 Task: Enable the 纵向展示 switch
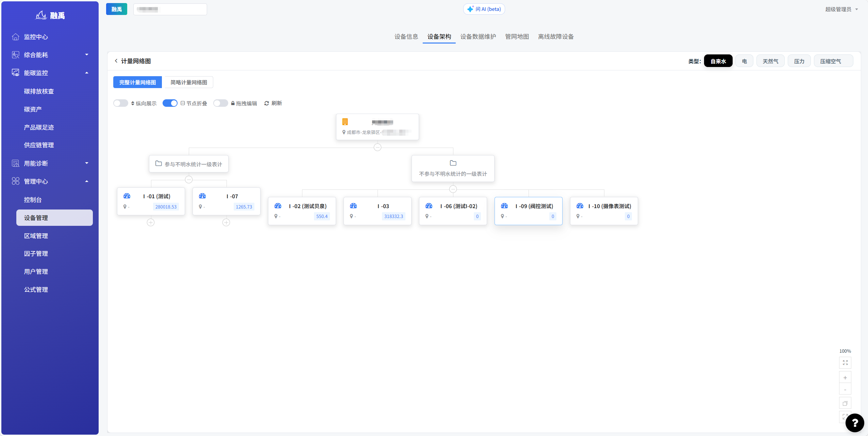120,103
